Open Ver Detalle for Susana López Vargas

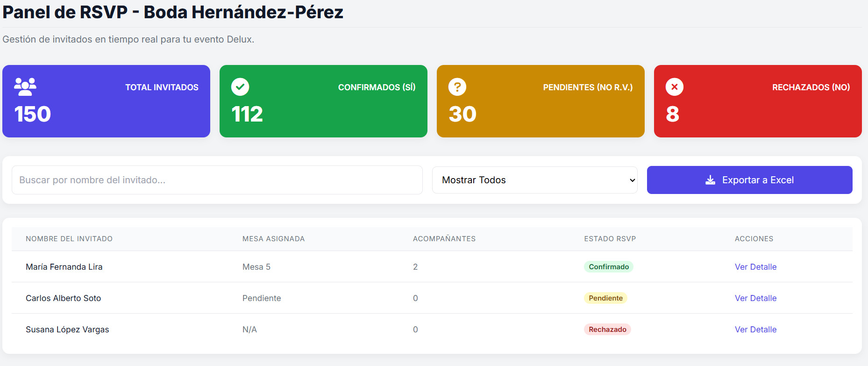coord(755,330)
